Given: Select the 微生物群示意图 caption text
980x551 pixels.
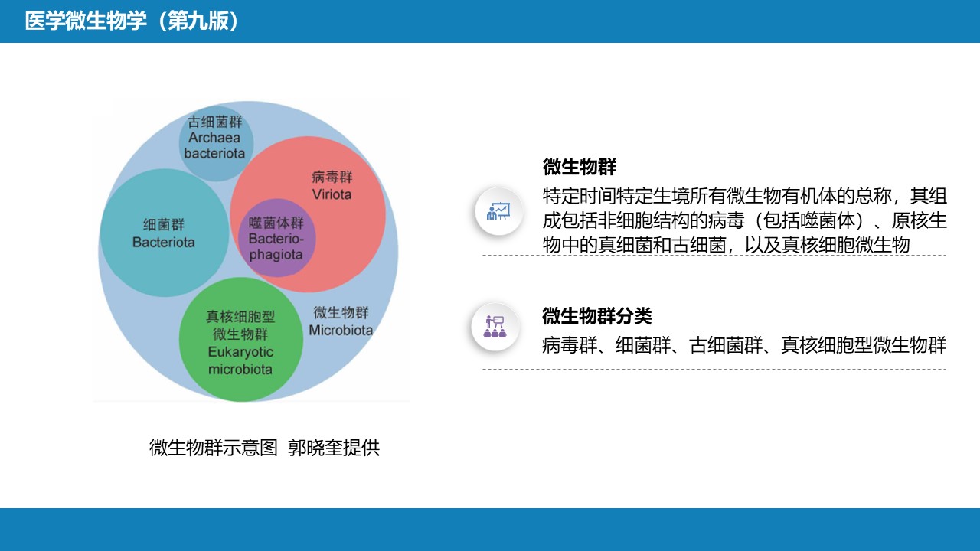Looking at the screenshot, I should (213, 448).
